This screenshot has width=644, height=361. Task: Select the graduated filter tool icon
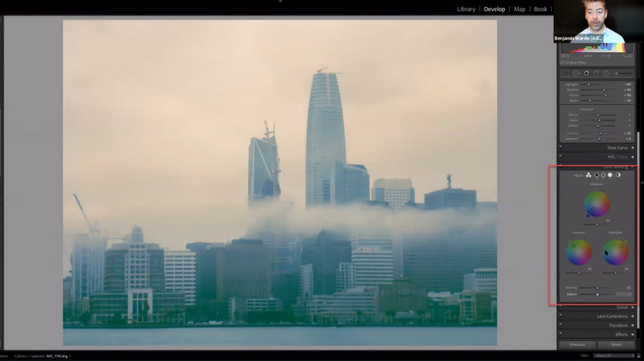[596, 73]
